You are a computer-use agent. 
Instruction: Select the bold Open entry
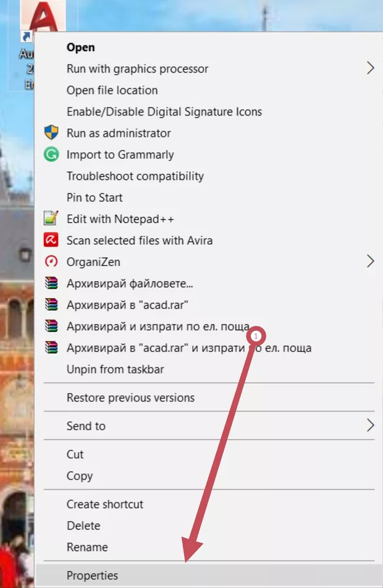[80, 47]
